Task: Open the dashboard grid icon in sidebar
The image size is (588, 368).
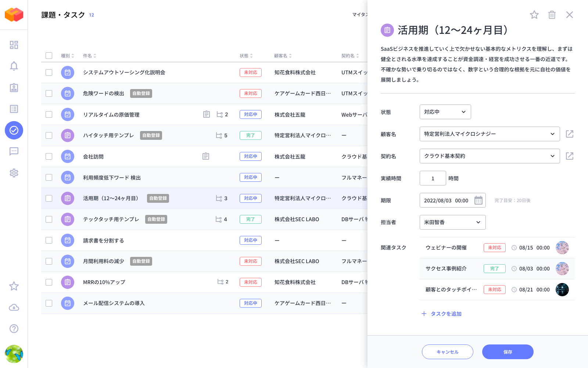Action: click(14, 45)
